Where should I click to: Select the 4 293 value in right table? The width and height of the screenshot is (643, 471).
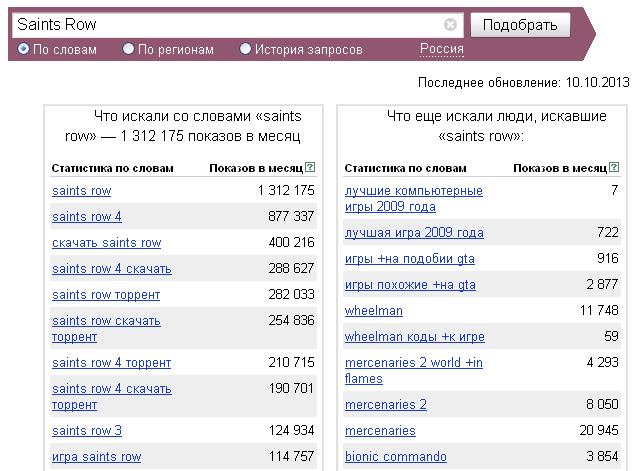[x=602, y=362]
